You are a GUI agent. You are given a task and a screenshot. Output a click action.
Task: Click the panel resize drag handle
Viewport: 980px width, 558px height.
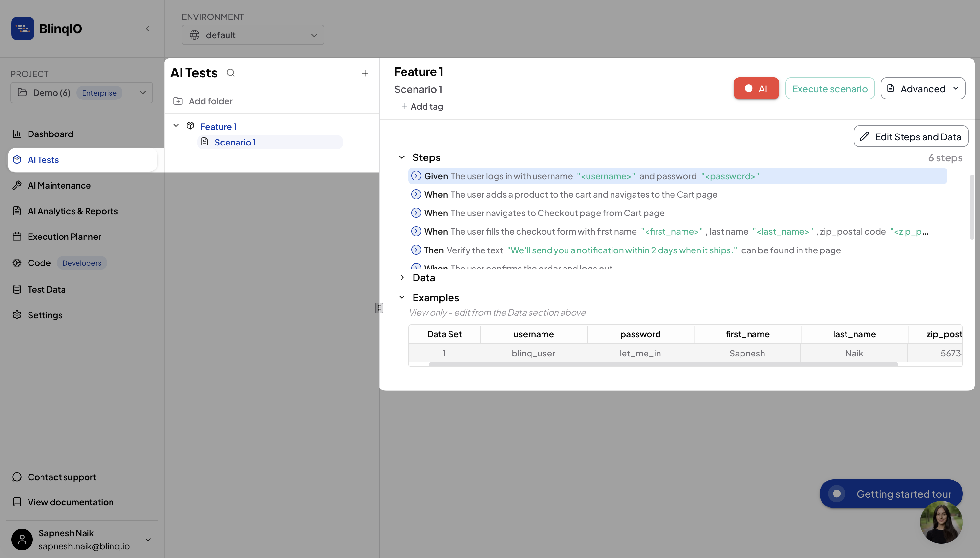click(x=379, y=308)
